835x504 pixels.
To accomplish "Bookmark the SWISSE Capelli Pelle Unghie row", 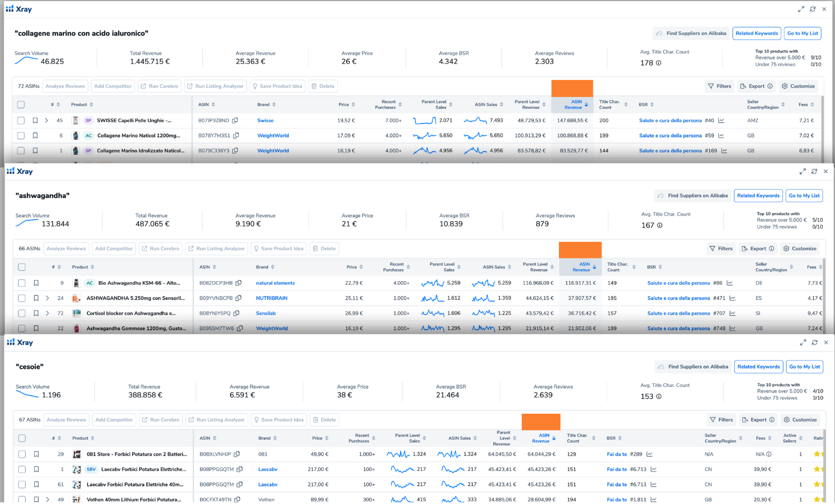I will coord(35,121).
